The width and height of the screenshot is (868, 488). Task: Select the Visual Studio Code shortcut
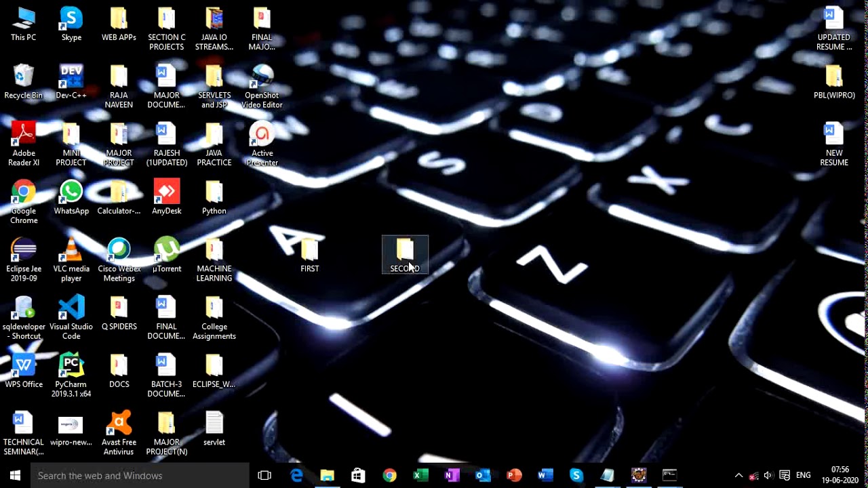[x=71, y=317]
